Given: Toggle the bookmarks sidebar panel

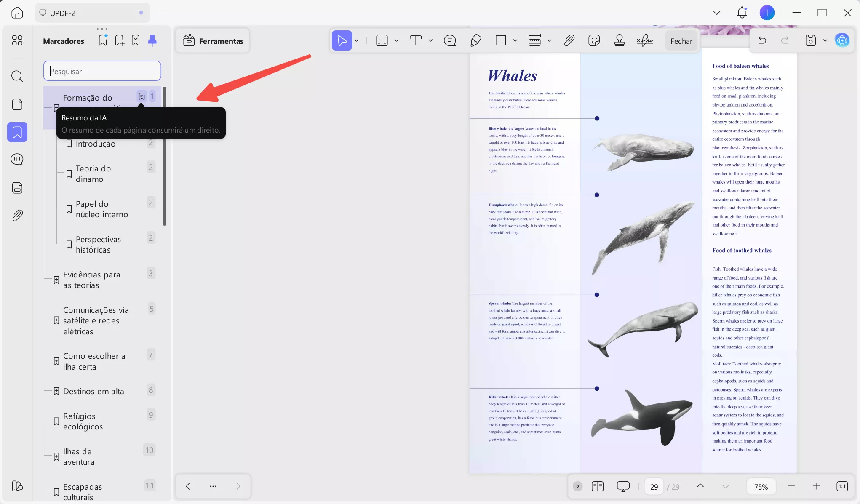Looking at the screenshot, I should [x=17, y=132].
